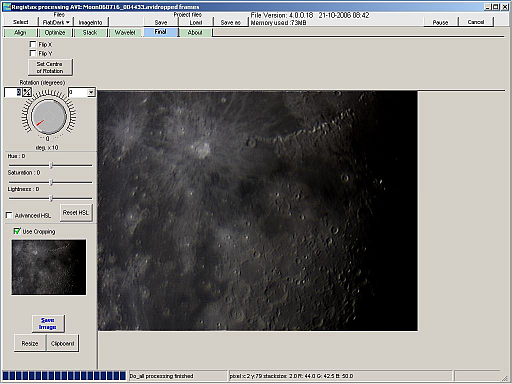Click the pixel and stacksize readout in status bar

[291, 376]
